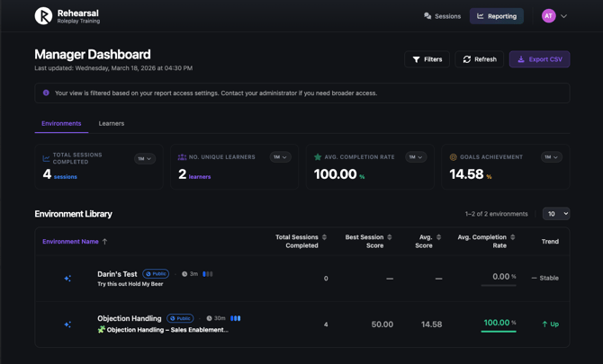Click the Objection Handling sparkle icon
Screen dimensions: 603x364
click(x=67, y=324)
